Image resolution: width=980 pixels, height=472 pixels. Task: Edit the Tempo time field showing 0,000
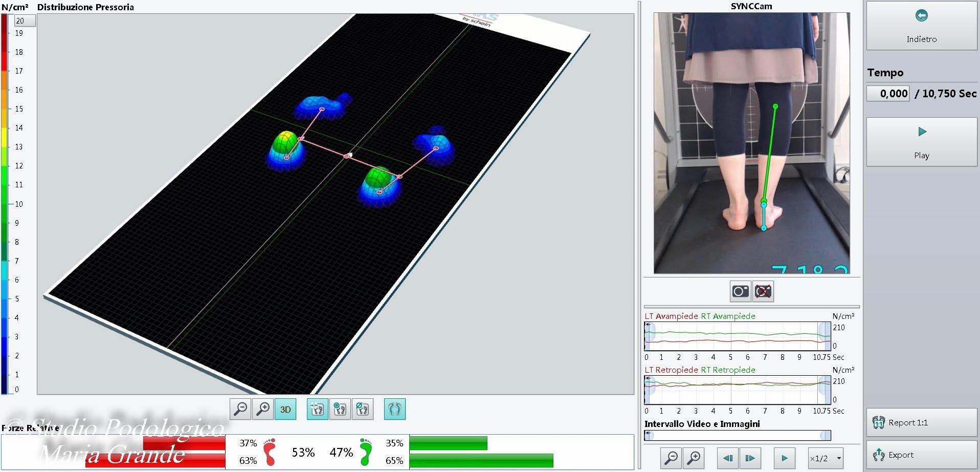[888, 94]
